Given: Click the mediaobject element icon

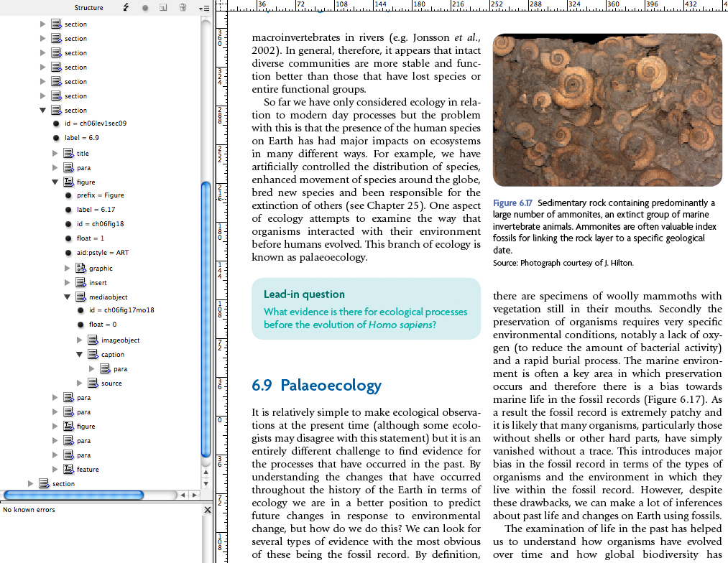Looking at the screenshot, I should [80, 297].
